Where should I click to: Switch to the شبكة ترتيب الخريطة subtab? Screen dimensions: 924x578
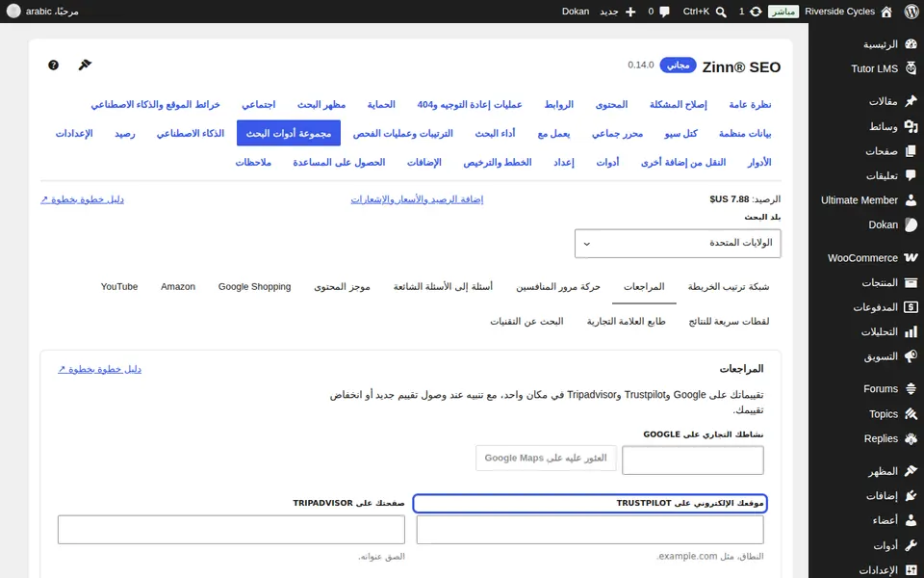[x=729, y=287]
